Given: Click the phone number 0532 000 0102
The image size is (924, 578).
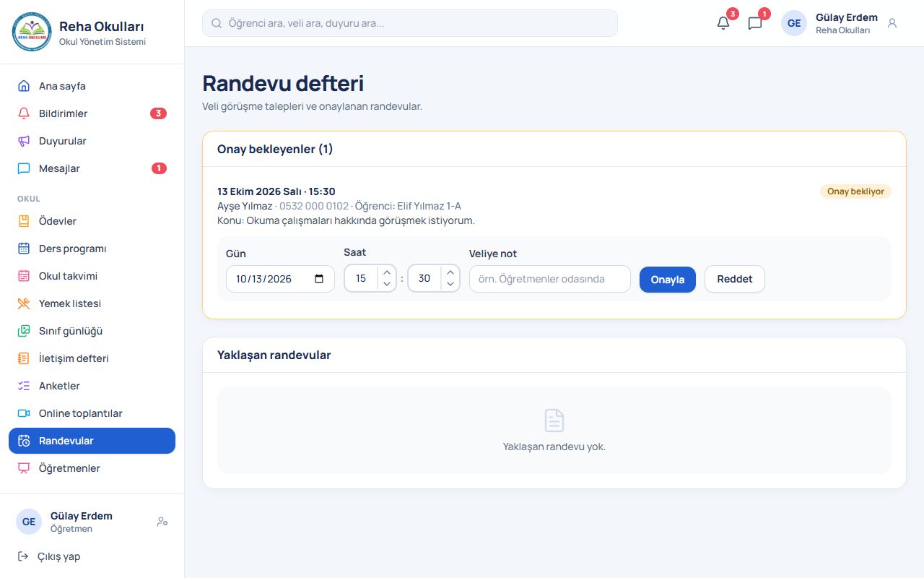Looking at the screenshot, I should [314, 206].
